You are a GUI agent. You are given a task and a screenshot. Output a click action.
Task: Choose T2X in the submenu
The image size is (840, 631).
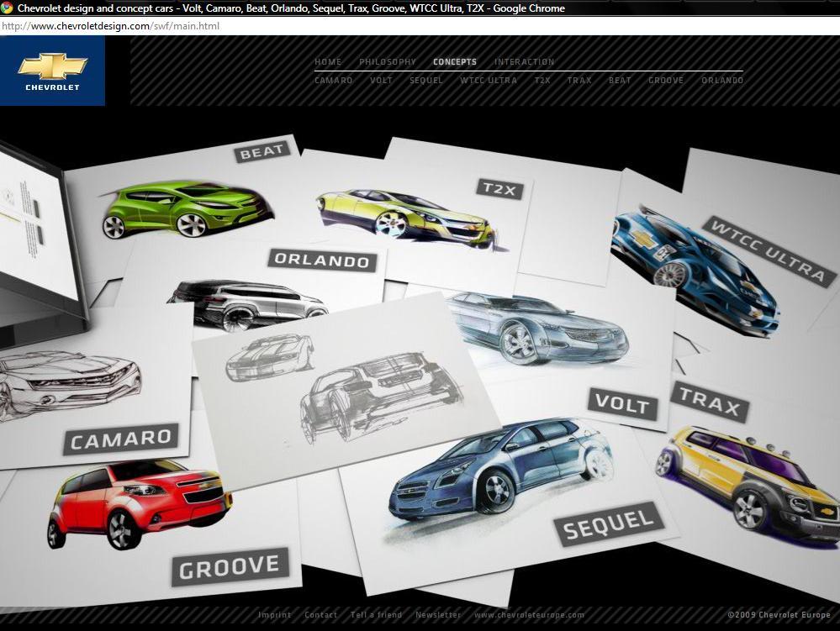click(x=542, y=81)
